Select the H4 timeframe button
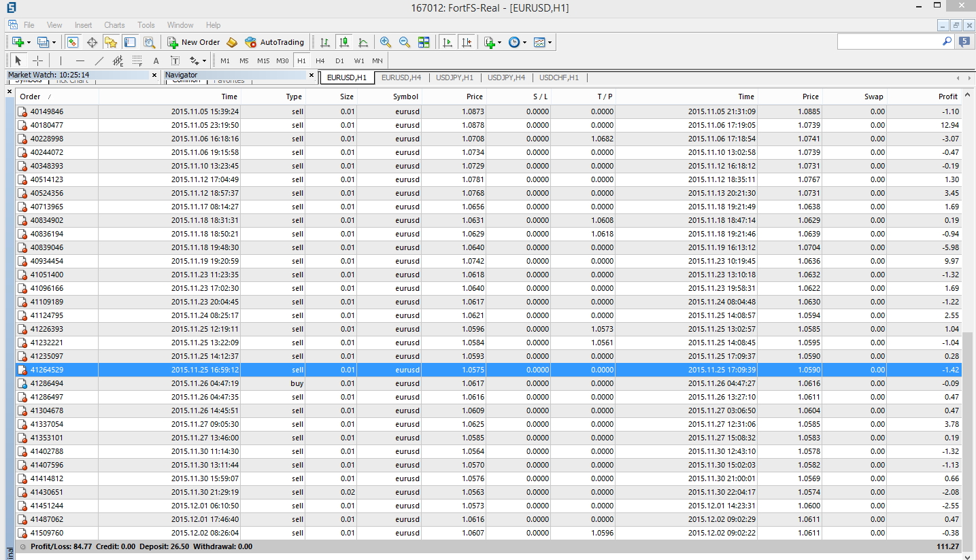 (320, 60)
